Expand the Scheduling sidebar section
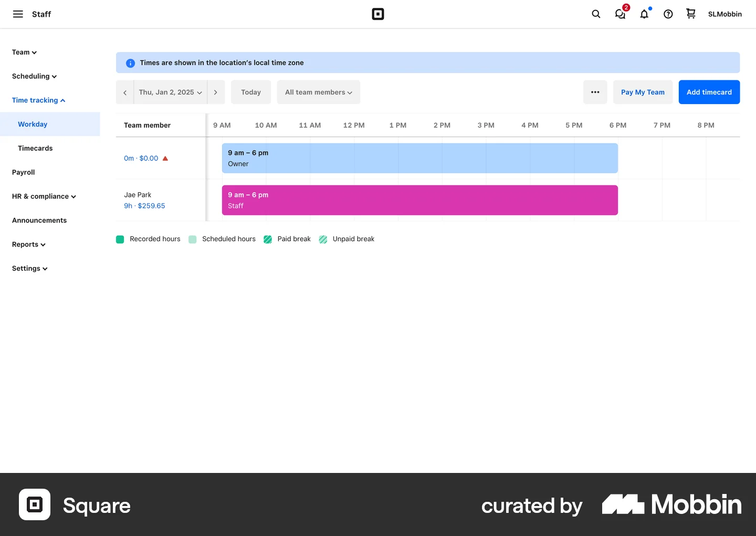 34,76
